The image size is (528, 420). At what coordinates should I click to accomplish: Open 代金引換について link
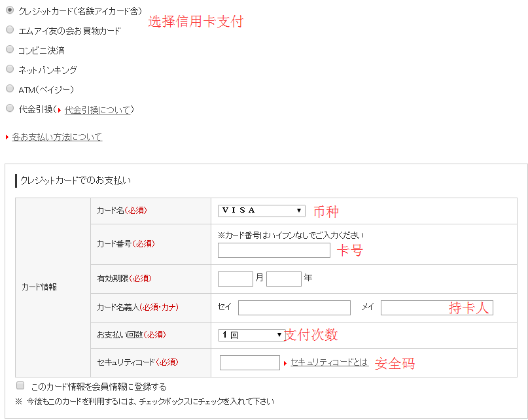pos(98,110)
